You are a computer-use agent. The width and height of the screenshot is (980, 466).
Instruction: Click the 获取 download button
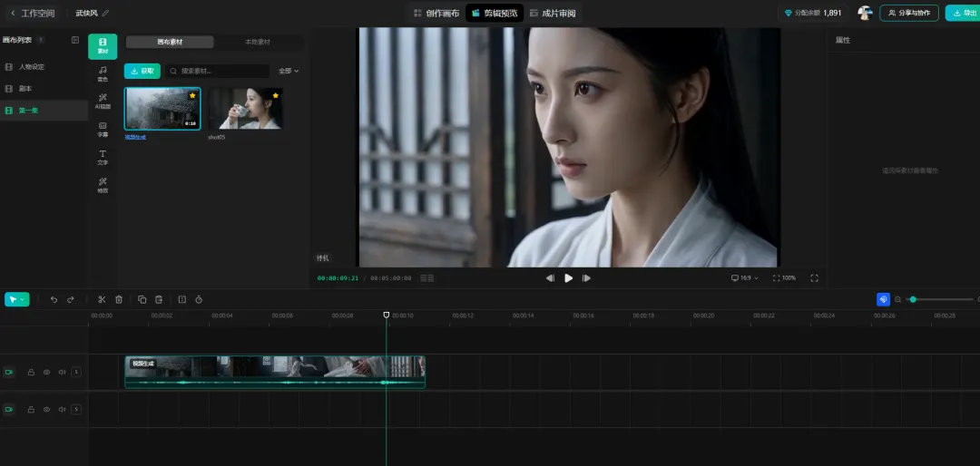[142, 72]
